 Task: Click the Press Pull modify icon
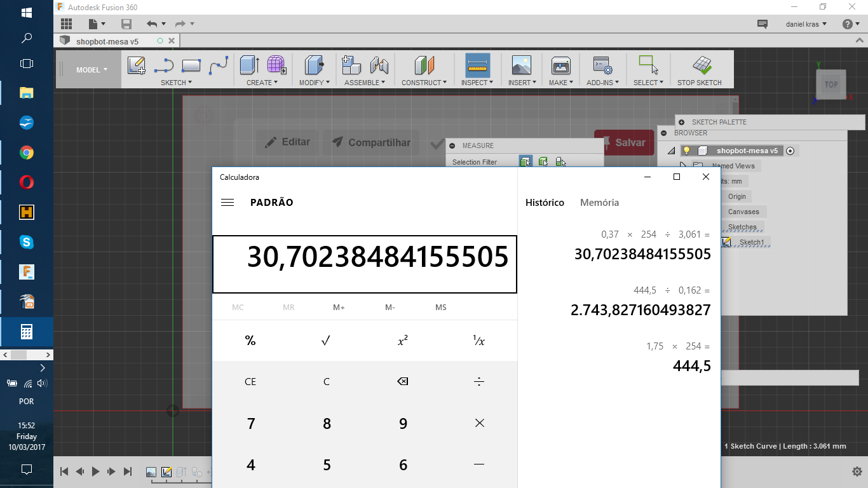point(315,65)
